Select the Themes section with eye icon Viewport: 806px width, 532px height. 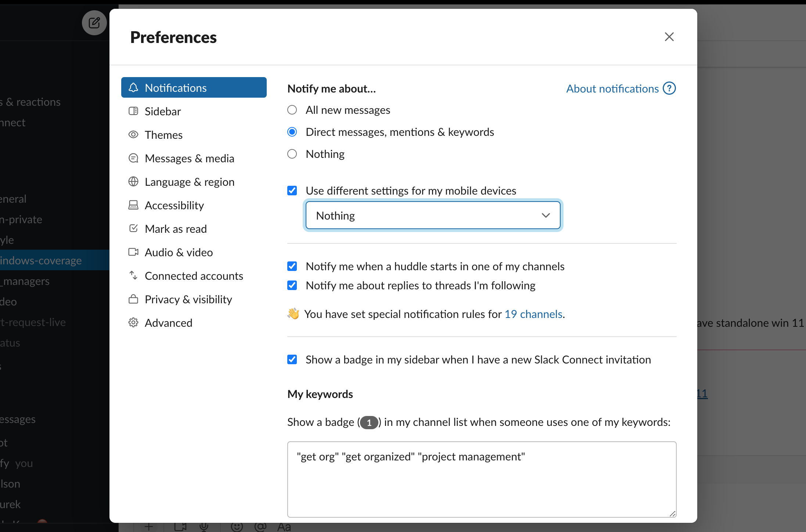pos(164,134)
